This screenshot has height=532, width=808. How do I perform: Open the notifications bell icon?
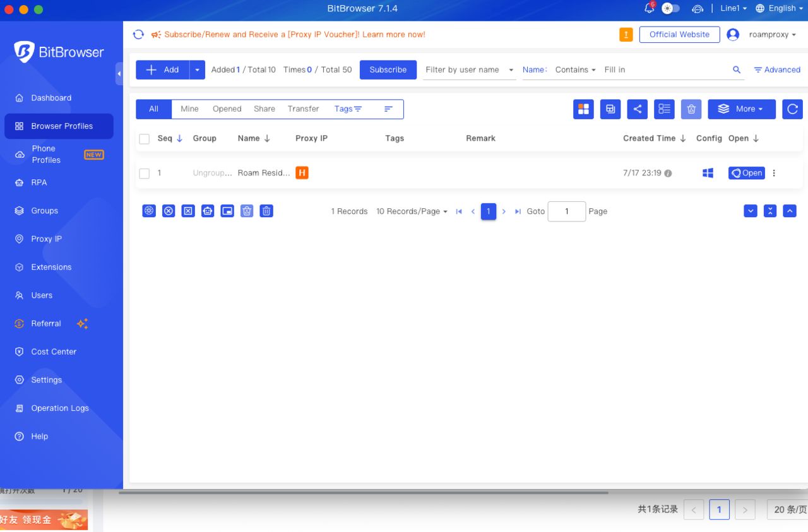[x=649, y=8]
